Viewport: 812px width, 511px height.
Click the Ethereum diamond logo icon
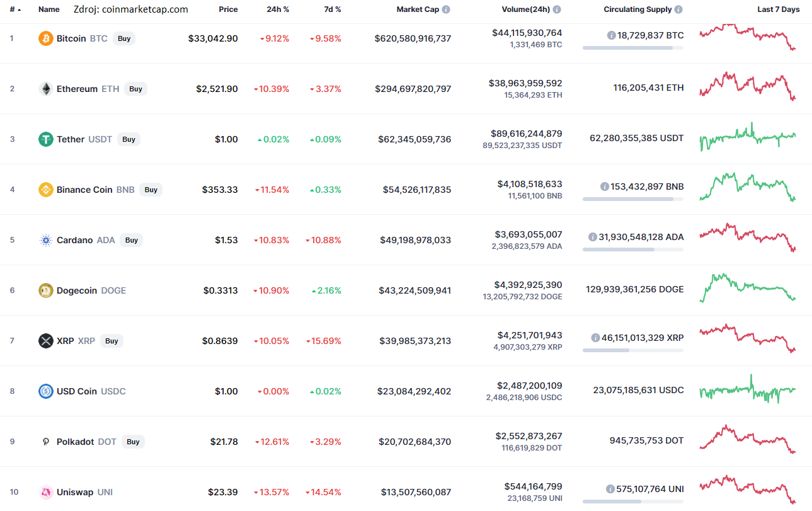(46, 89)
